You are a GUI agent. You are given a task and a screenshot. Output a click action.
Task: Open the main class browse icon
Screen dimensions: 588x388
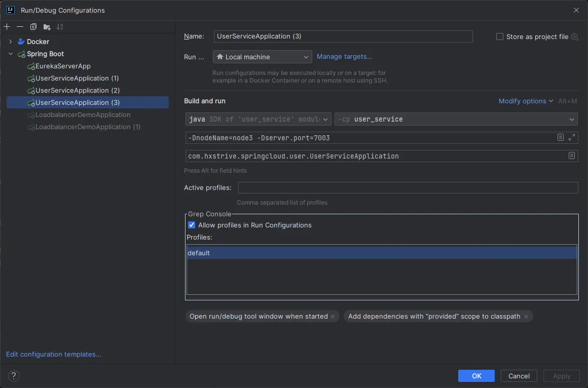tap(572, 156)
